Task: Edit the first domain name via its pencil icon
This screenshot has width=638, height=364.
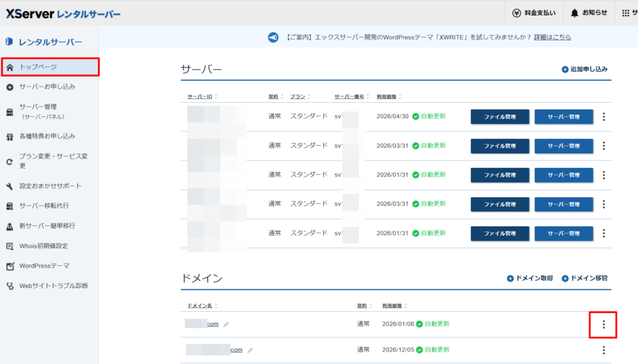Action: 225,324
